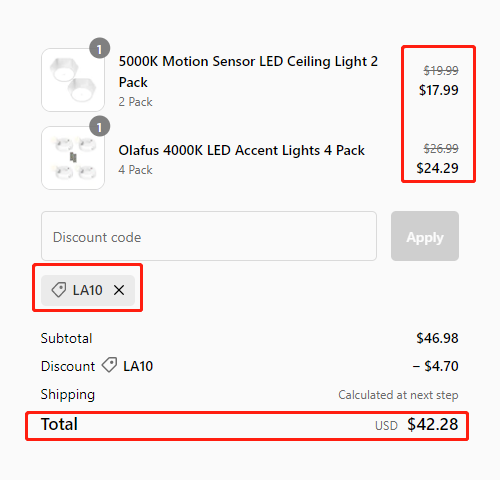
Task: Click the quantity badge on Accent Lights thumbnail
Action: click(x=100, y=126)
